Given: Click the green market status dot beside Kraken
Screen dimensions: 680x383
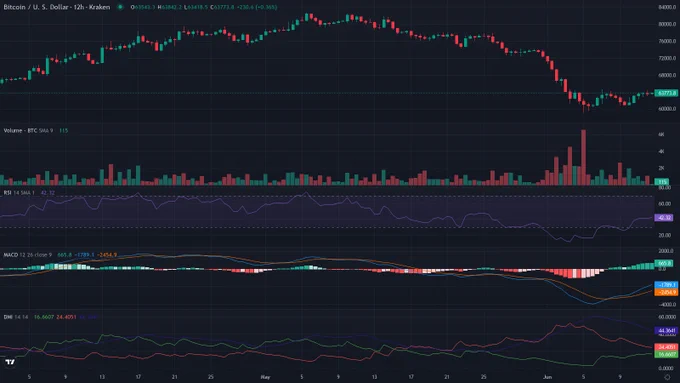Looking at the screenshot, I should pos(120,7).
